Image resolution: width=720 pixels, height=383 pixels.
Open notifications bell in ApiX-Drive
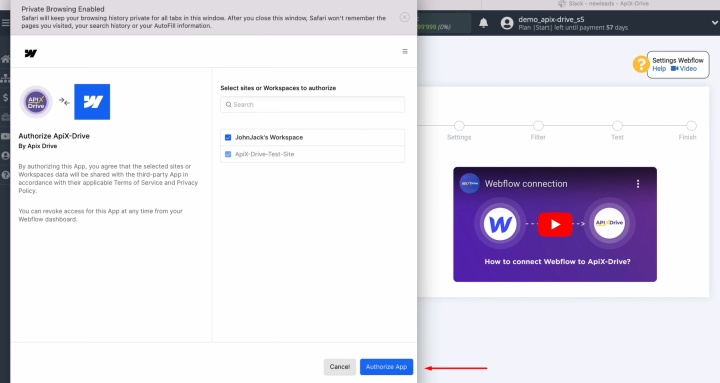pos(484,23)
